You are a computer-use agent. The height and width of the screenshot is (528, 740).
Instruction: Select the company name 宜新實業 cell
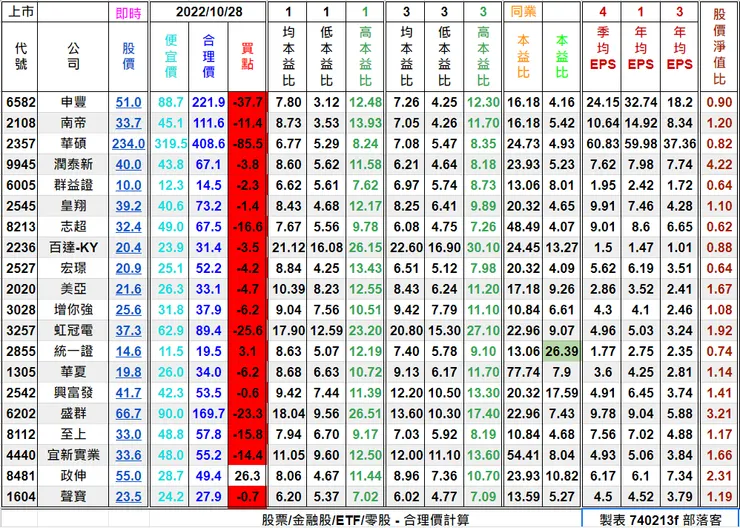[73, 455]
